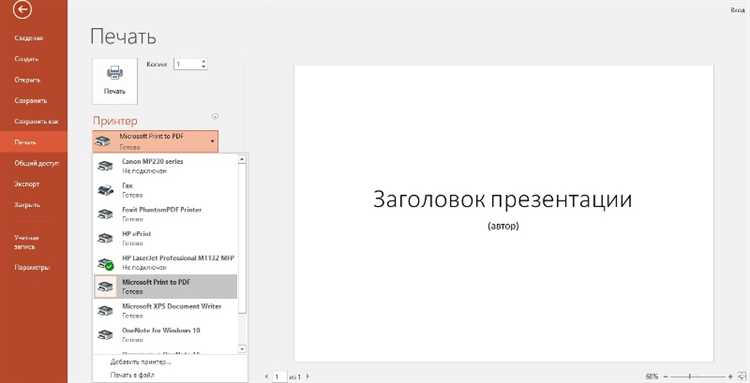The width and height of the screenshot is (750, 383).
Task: Click the printer icon in highlighted Microsoft Print to PDF row
Action: click(x=105, y=286)
